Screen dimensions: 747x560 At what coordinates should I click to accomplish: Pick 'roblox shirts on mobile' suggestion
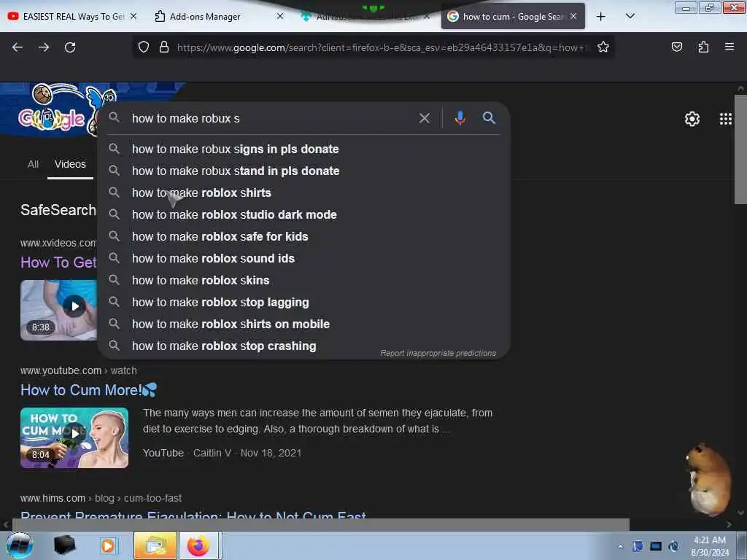304,324
